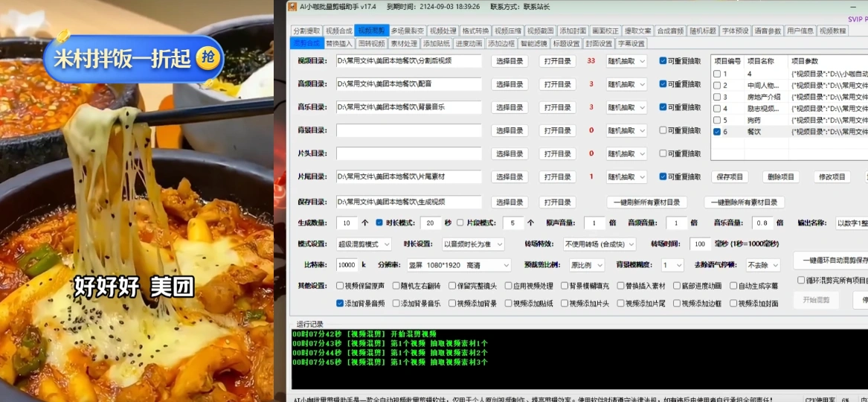Click 打开目录 for the 保存目录 row
This screenshot has width=868, height=402.
(557, 202)
